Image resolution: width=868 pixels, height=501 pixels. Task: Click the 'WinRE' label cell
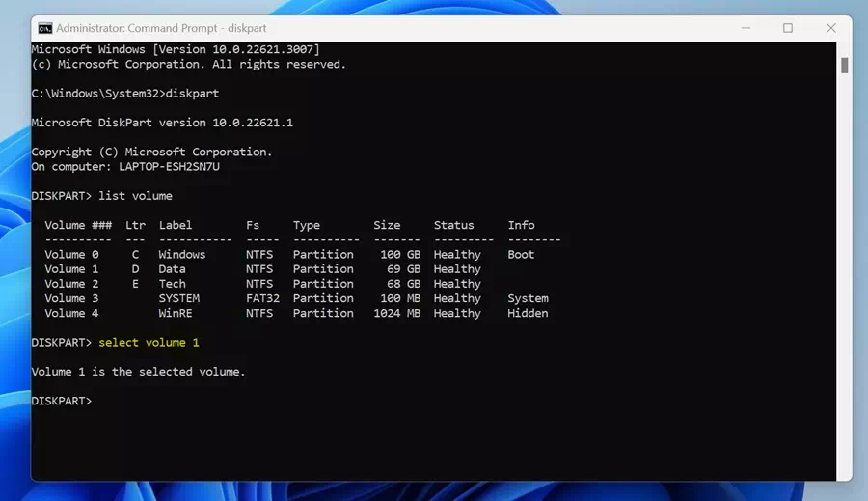[x=176, y=313]
